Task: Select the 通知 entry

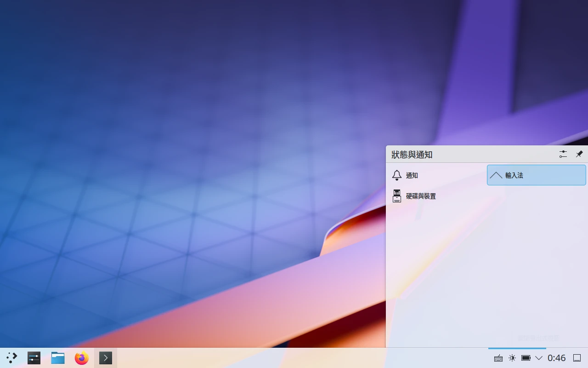Action: pos(412,175)
